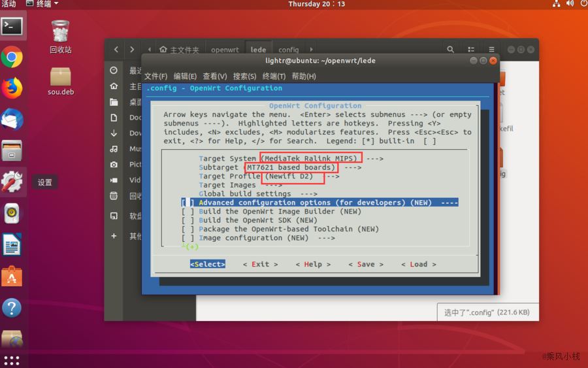Open LibreOffice Writer from the dock
Viewport: 588px width, 368px height.
12,244
